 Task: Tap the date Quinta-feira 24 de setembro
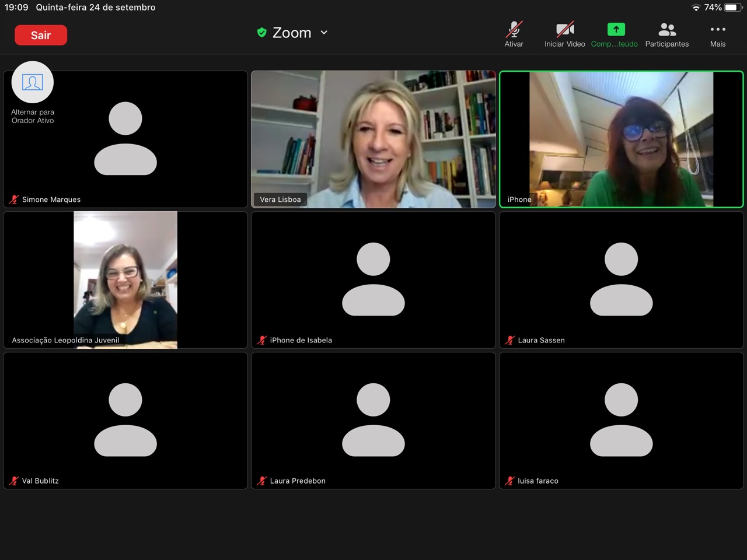point(96,8)
